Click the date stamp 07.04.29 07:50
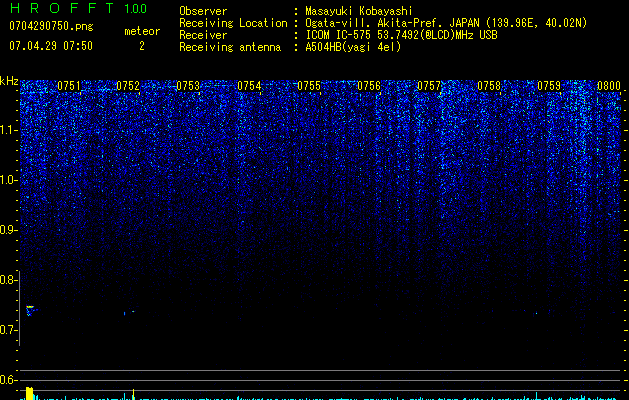Screen dimensions: 629x400 click(51, 46)
